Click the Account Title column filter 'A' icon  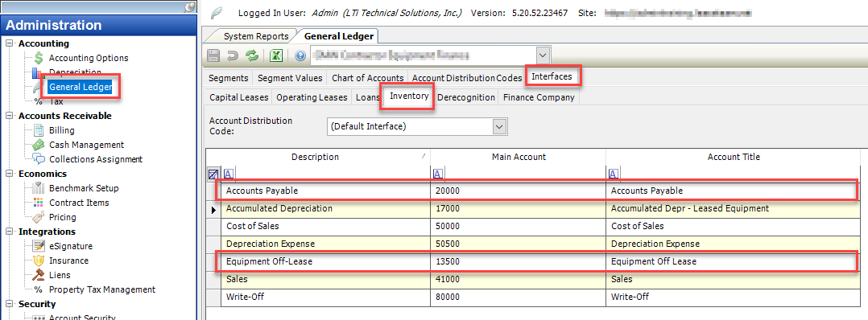tap(613, 174)
